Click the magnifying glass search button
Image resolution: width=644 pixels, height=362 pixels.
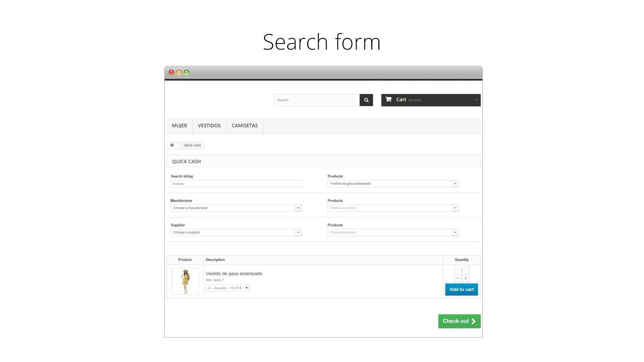tap(366, 100)
